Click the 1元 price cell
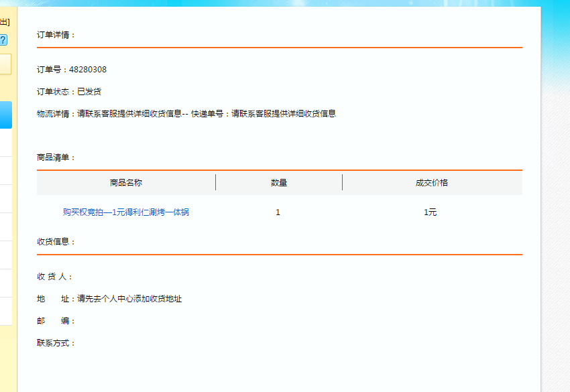The width and height of the screenshot is (570, 392). point(430,212)
